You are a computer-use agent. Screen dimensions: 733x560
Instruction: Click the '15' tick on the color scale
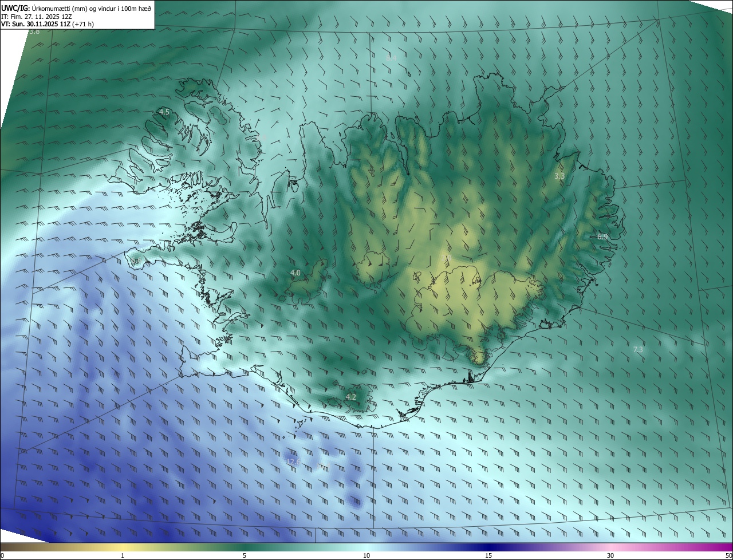tap(488, 555)
